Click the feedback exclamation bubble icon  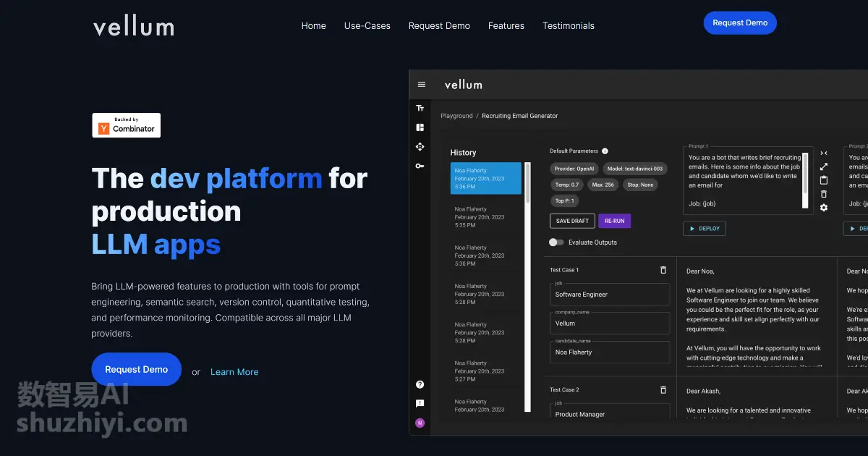(x=420, y=404)
